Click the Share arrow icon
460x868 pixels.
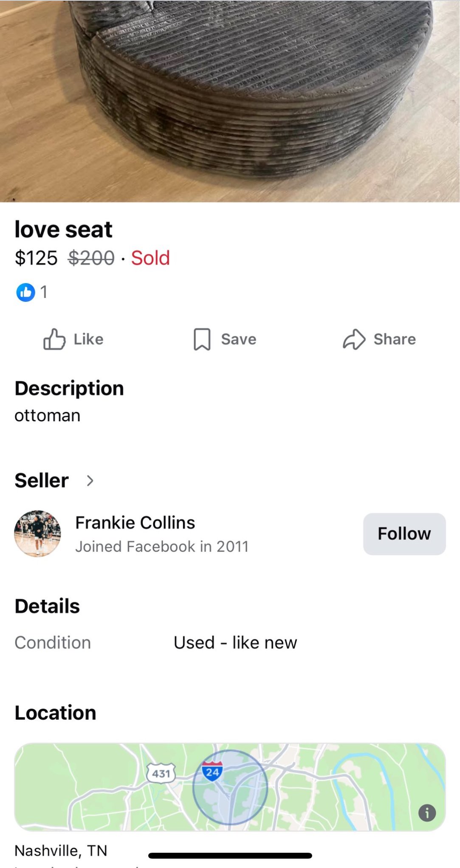(354, 339)
